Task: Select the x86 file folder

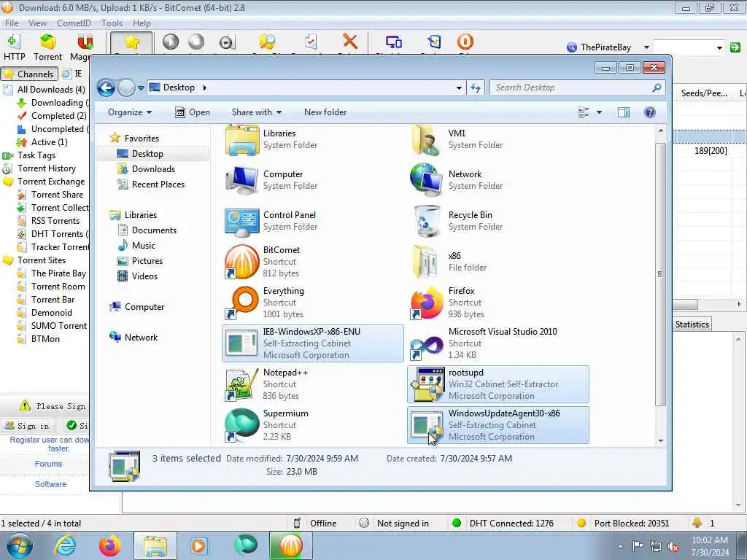Action: 427,262
